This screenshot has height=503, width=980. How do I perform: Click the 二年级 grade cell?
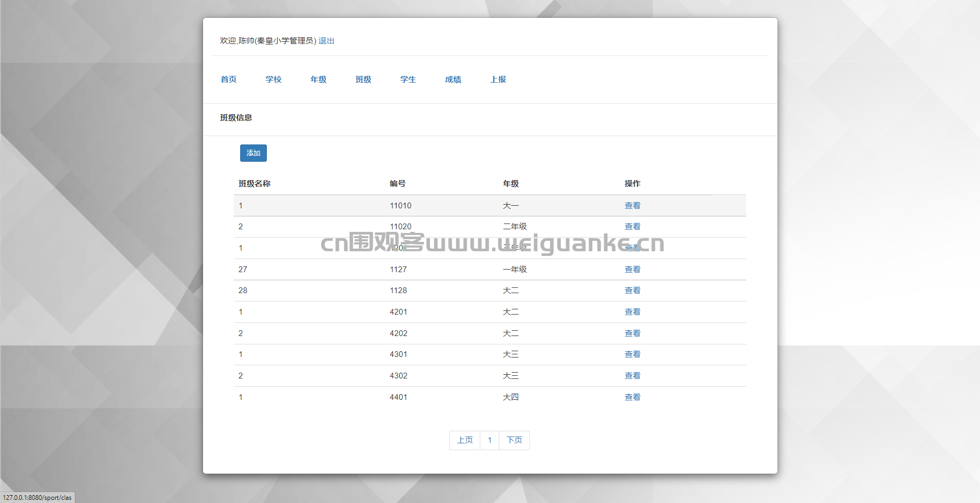[x=515, y=227]
